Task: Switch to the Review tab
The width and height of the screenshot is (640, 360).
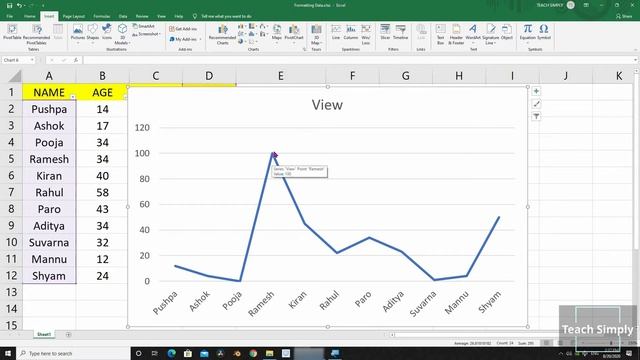Action: pyautogui.click(x=142, y=16)
